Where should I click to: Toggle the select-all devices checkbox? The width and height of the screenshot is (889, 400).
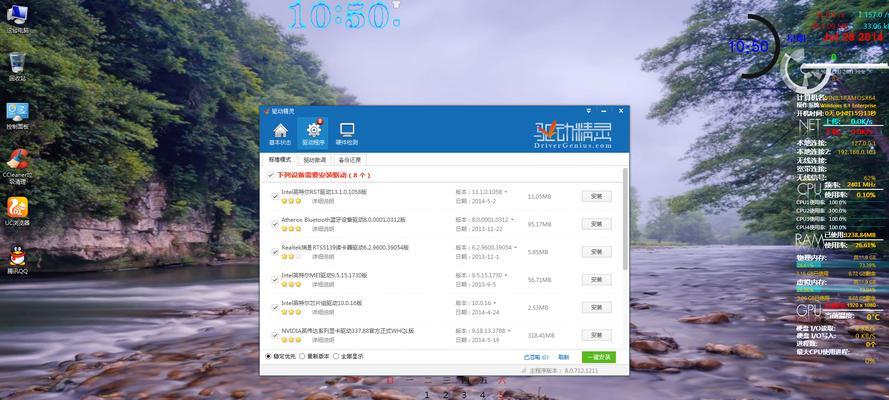pos(271,176)
